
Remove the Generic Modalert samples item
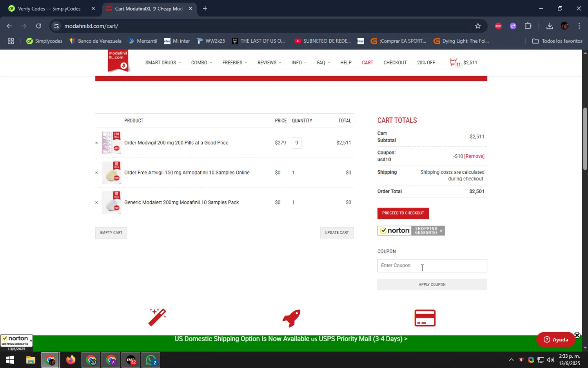96,202
